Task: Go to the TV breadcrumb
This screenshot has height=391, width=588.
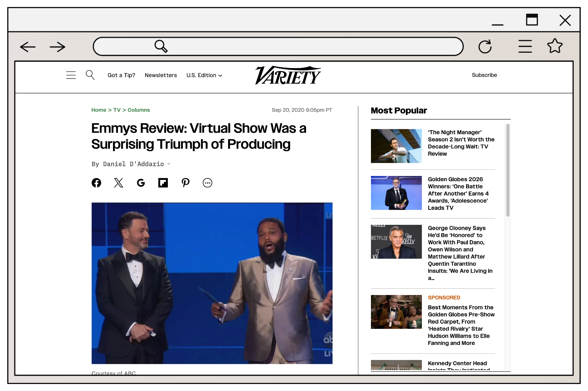Action: (x=117, y=110)
